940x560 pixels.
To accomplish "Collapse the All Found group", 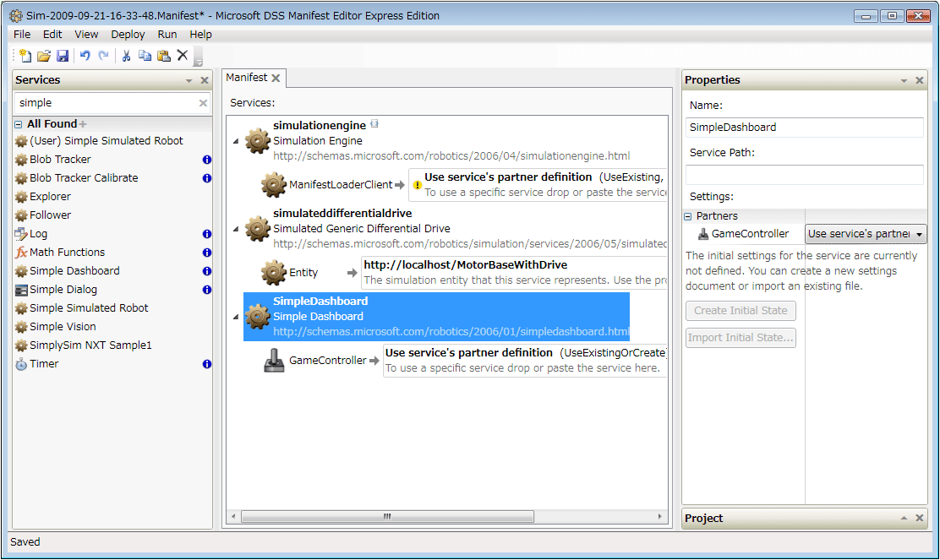I will [18, 124].
